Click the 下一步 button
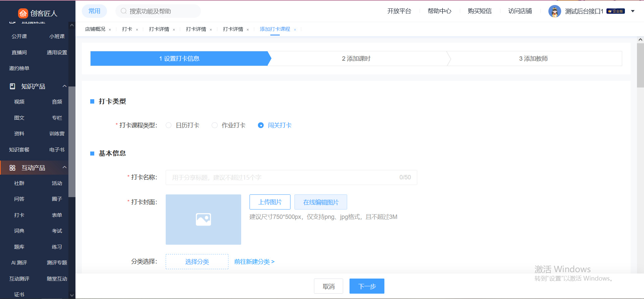Image resolution: width=644 pixels, height=299 pixels. click(x=367, y=286)
